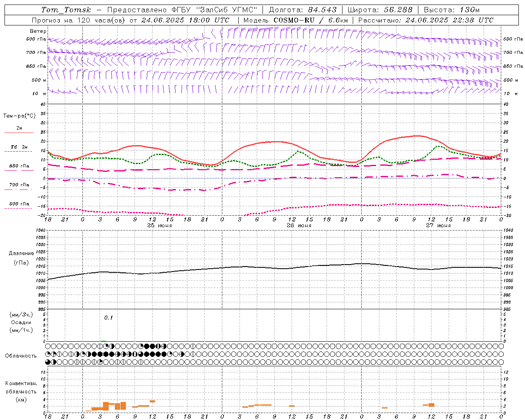525x420 pixels.
Task: Click the Ветер panel label
Action: pyautogui.click(x=38, y=31)
